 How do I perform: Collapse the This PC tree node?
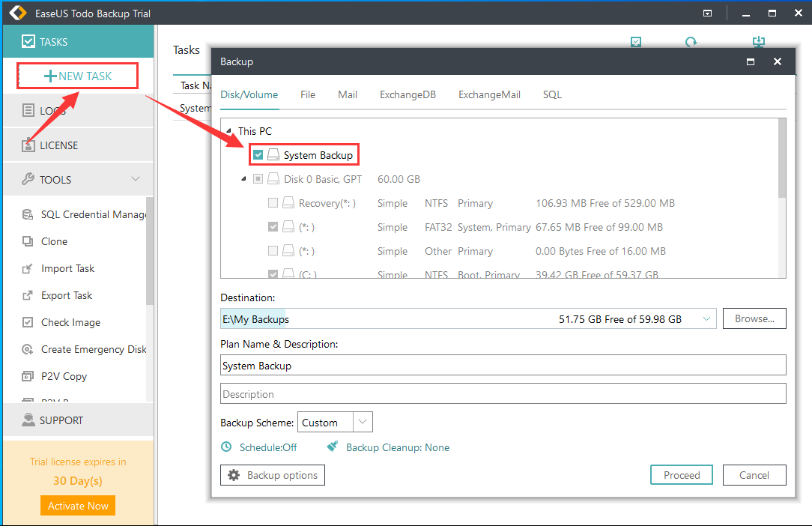click(x=229, y=131)
